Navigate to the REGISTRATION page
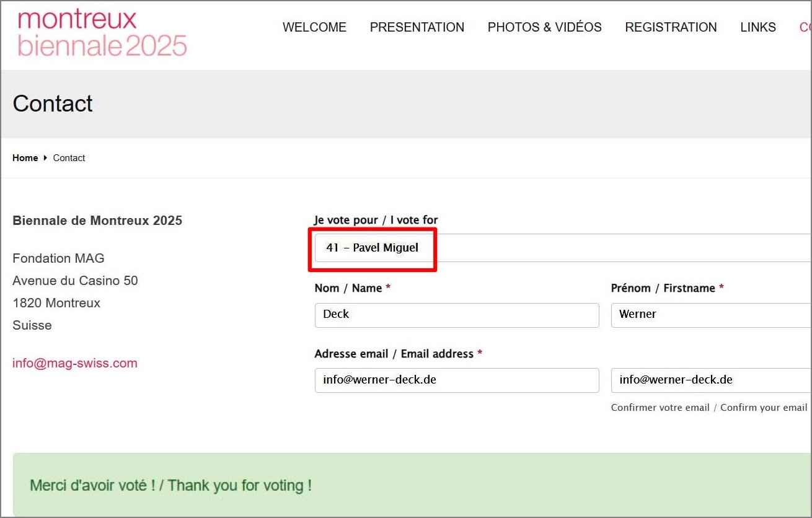Viewport: 812px width, 518px height. click(x=671, y=27)
